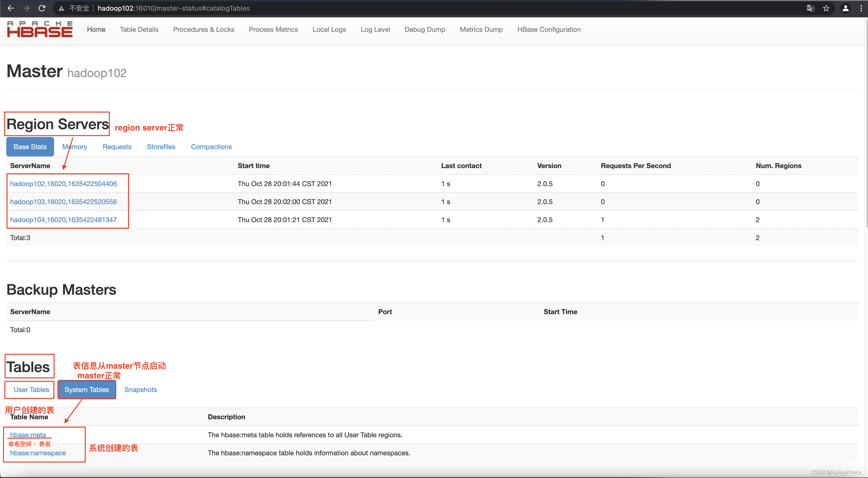
Task: Switch to the Compactions tab
Action: click(x=211, y=147)
